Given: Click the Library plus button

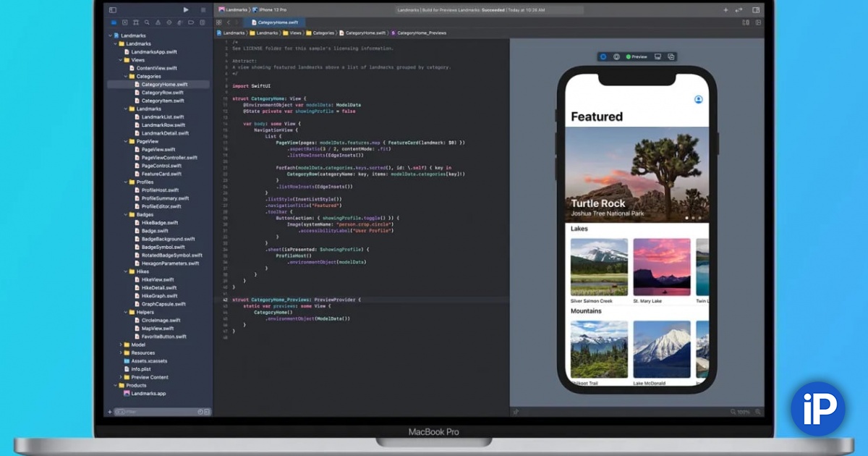Looking at the screenshot, I should [x=726, y=10].
